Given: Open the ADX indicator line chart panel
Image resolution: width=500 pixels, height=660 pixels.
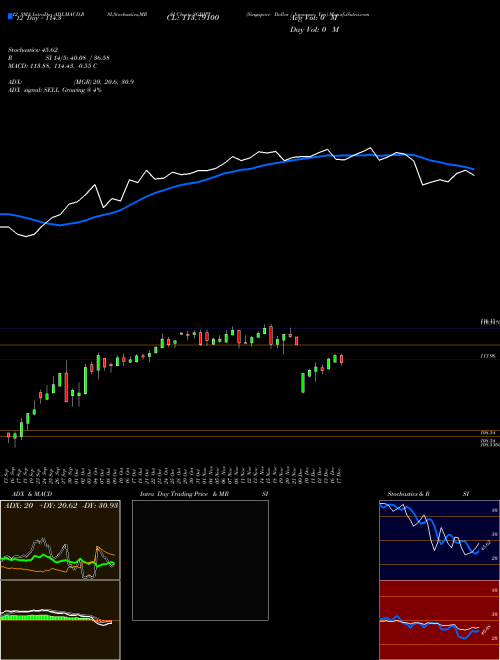Looking at the screenshot, I should pyautogui.click(x=60, y=540).
